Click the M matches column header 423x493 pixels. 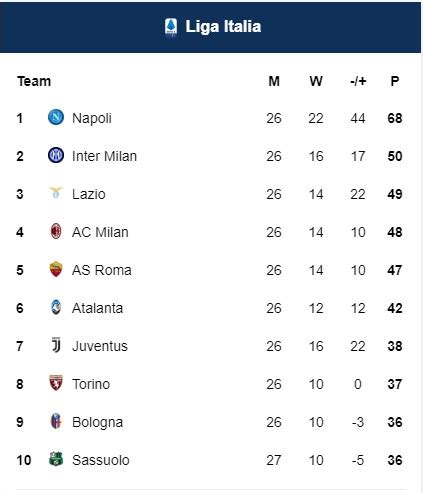274,81
